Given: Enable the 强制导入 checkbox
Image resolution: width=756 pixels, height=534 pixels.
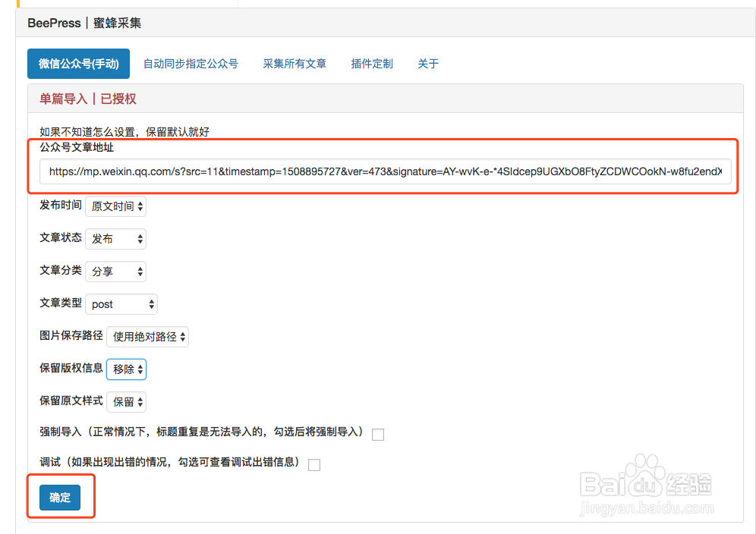Looking at the screenshot, I should 378,434.
